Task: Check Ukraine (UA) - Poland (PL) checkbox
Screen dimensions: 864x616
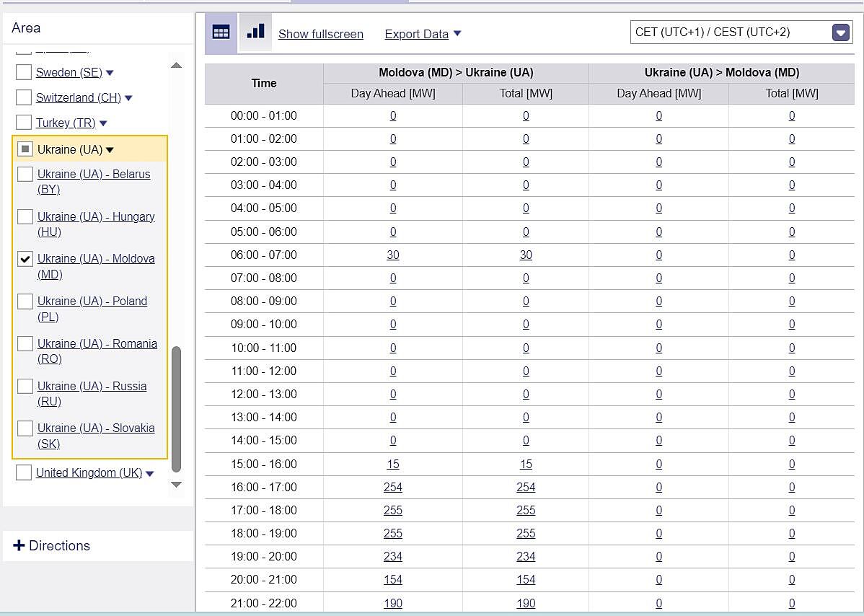Action: pyautogui.click(x=25, y=302)
